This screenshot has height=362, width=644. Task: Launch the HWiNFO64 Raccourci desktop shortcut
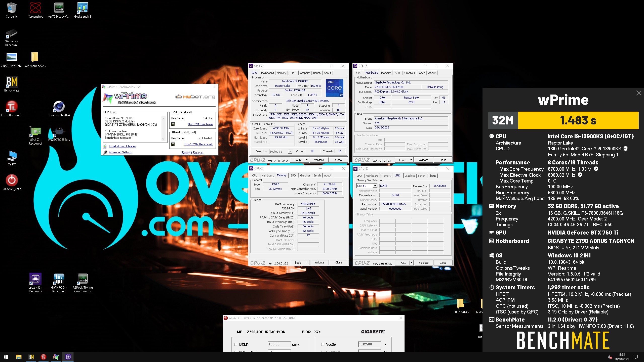click(x=59, y=283)
